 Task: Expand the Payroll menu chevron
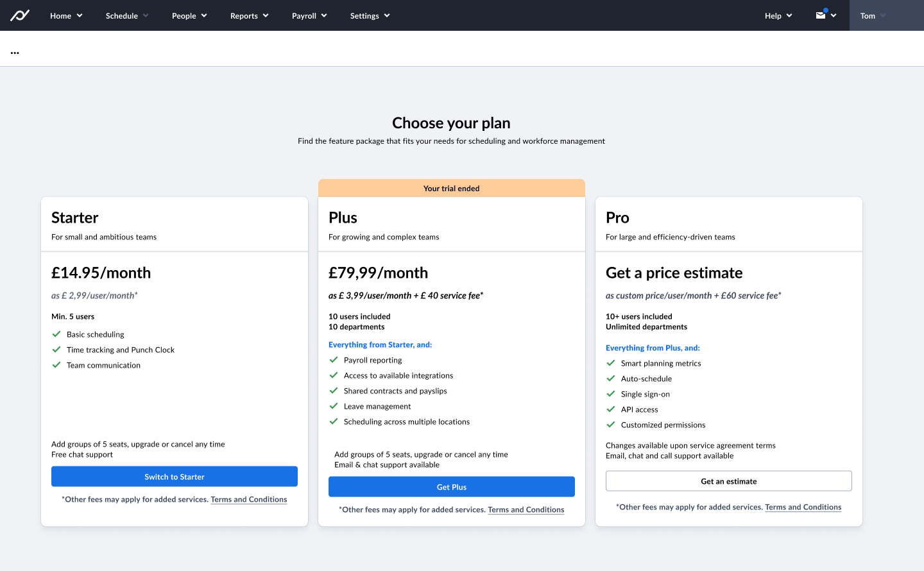(x=324, y=16)
